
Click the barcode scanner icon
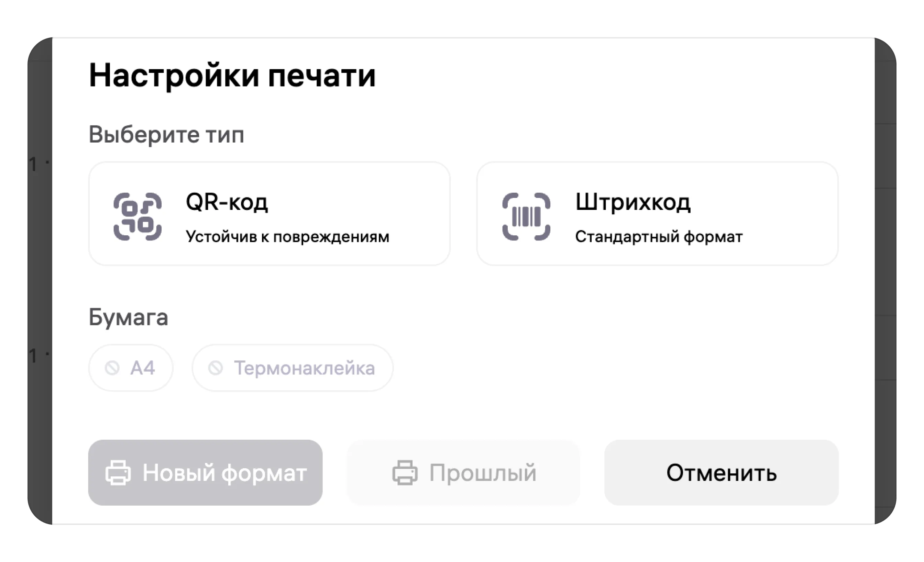click(526, 216)
